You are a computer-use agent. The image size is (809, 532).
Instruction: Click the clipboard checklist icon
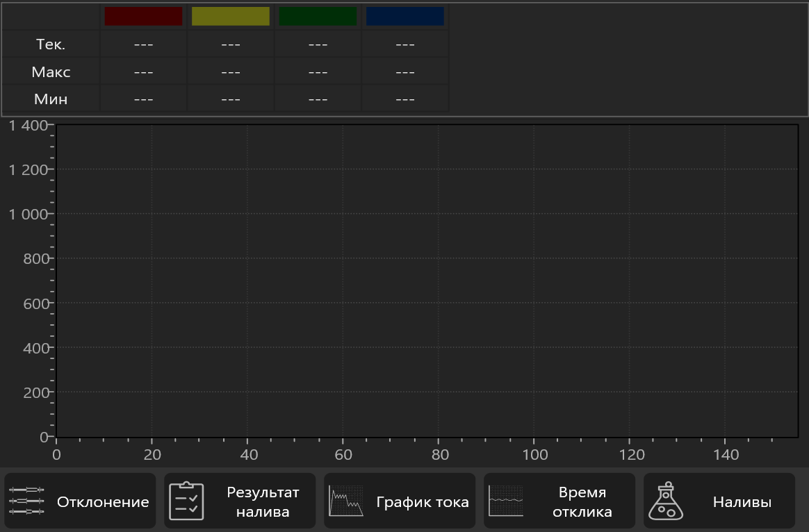tap(187, 501)
